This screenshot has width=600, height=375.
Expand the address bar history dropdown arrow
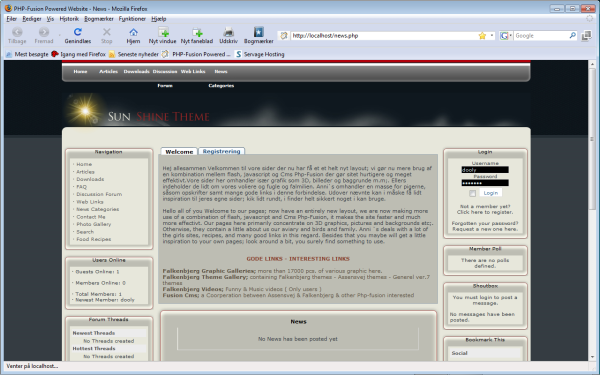492,36
